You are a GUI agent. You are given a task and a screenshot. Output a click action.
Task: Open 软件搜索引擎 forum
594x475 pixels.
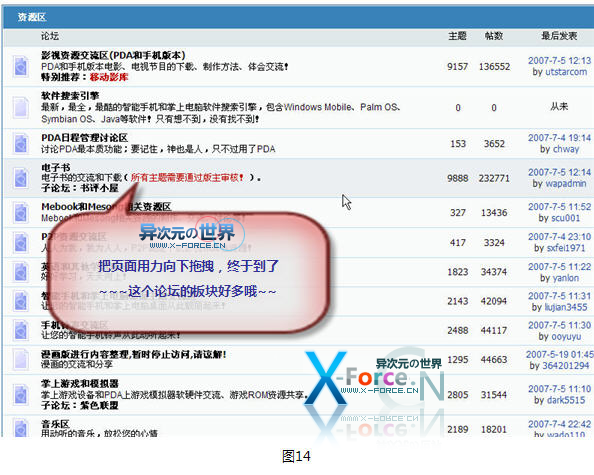coord(70,96)
